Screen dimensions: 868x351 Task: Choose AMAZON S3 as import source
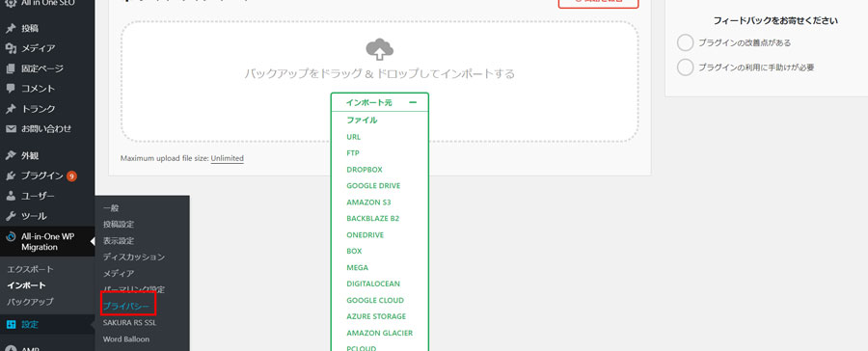click(368, 202)
